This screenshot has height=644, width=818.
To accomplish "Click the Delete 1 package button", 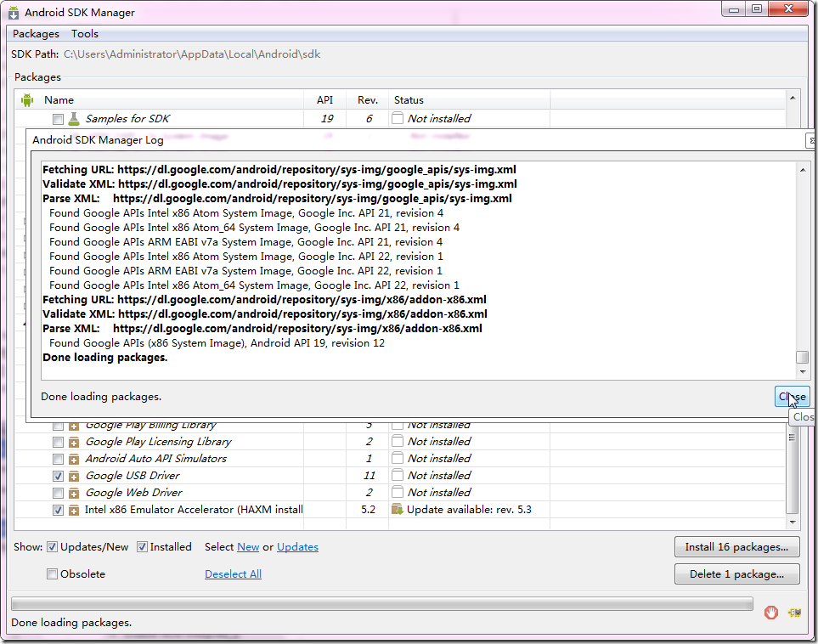I will pos(736,574).
